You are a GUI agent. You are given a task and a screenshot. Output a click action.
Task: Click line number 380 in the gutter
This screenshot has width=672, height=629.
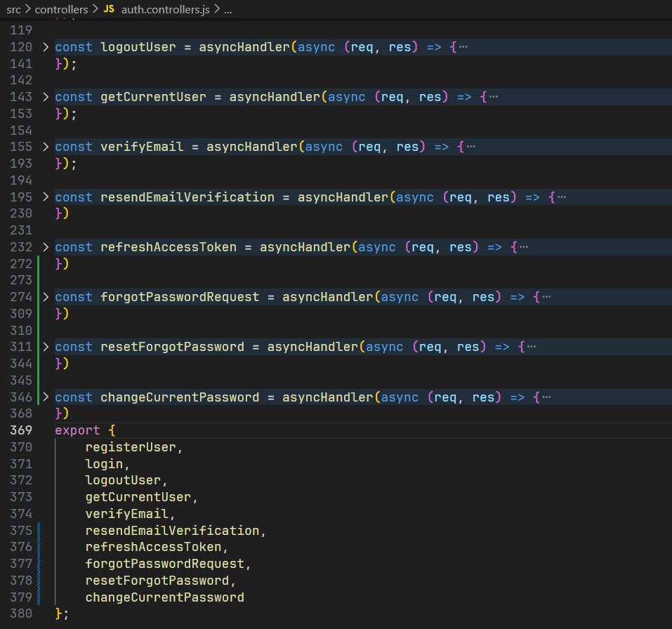pos(21,614)
